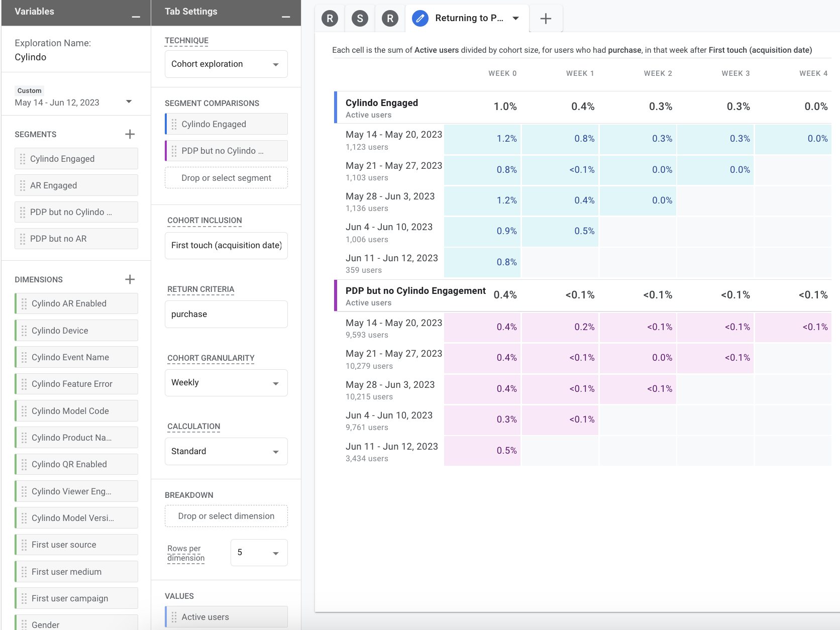This screenshot has height=630, width=840.
Task: Add a new exploration tab
Action: coord(546,19)
